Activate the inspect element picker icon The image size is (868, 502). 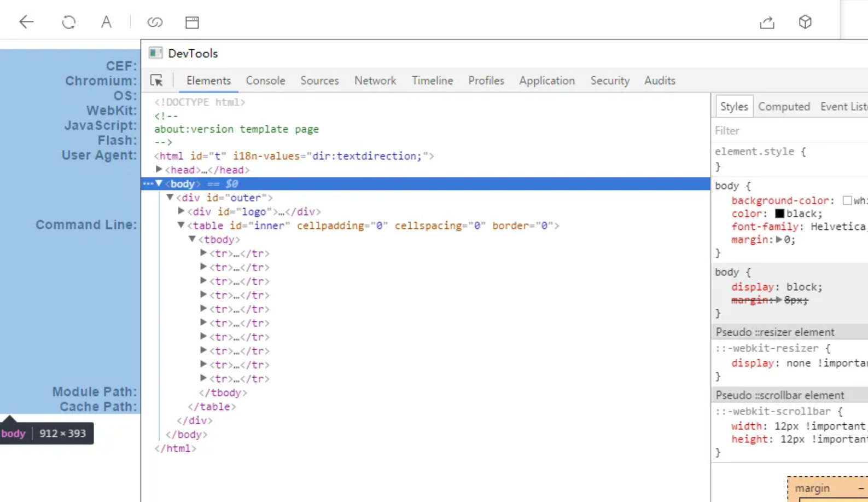156,80
